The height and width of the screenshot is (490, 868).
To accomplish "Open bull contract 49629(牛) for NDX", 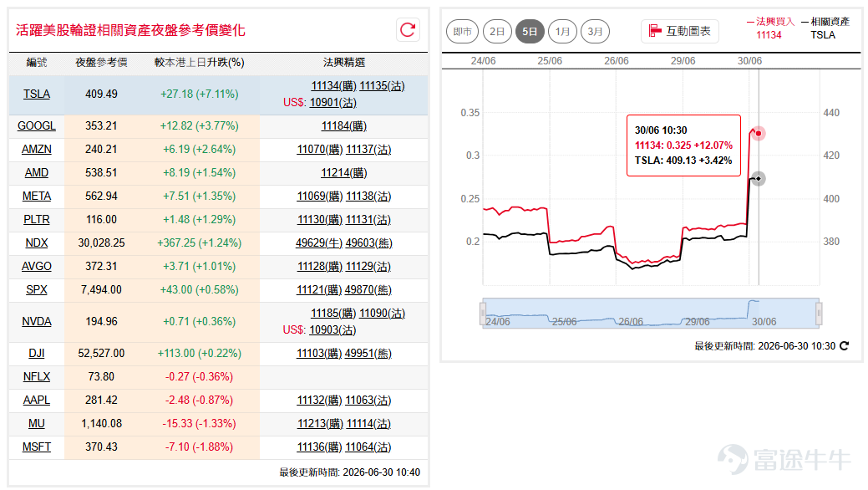I will (x=319, y=242).
